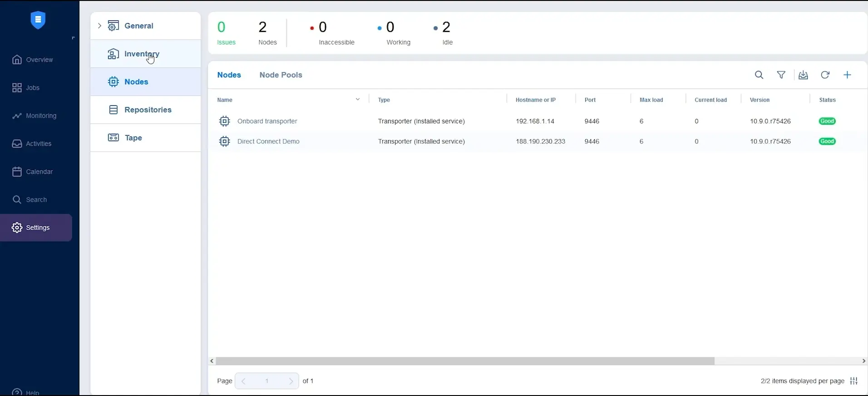Go to next page arrow
The image size is (868, 396).
(x=291, y=381)
